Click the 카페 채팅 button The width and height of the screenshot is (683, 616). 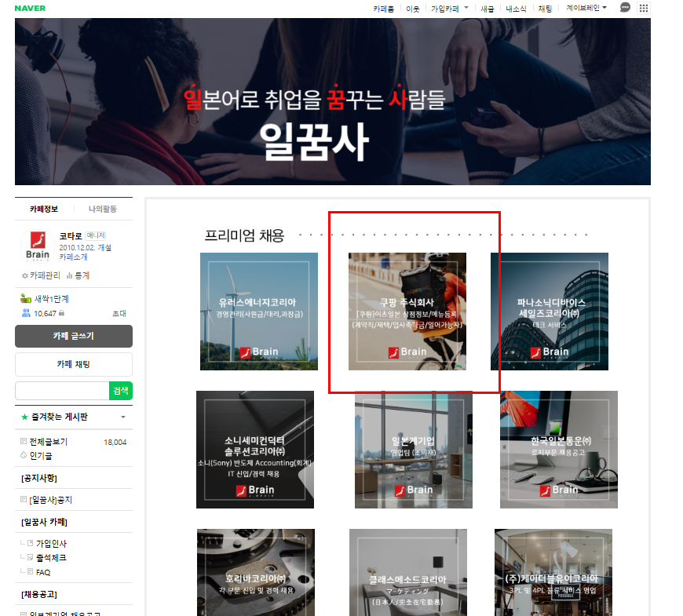click(x=74, y=364)
